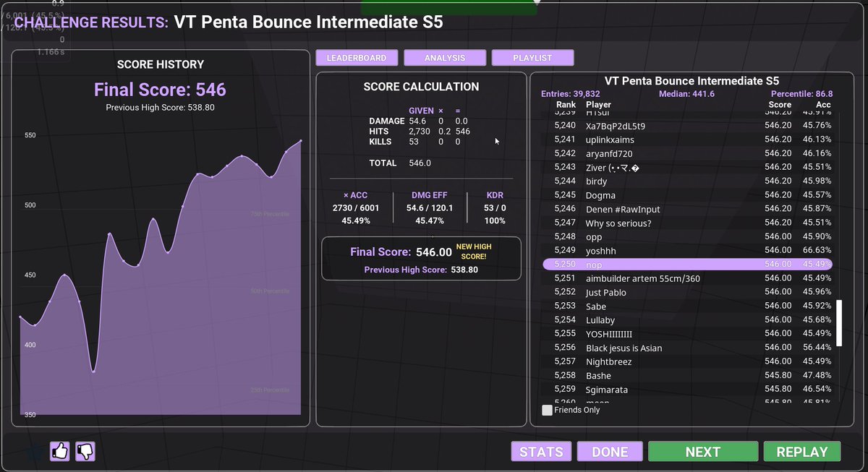868x472 pixels.
Task: Select leaderboard row for Sgimarata
Action: 687,390
